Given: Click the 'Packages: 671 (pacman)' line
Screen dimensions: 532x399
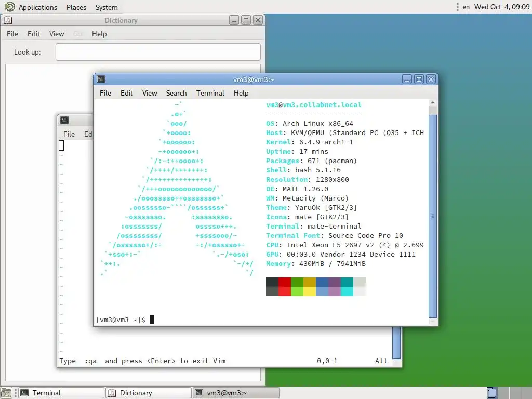Looking at the screenshot, I should point(311,161).
